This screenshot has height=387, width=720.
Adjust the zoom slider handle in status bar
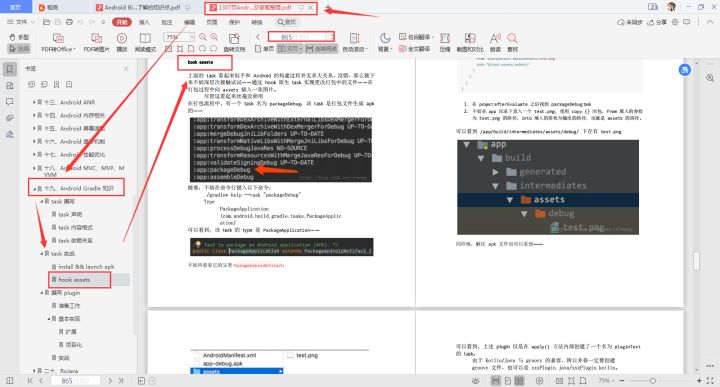(652, 381)
